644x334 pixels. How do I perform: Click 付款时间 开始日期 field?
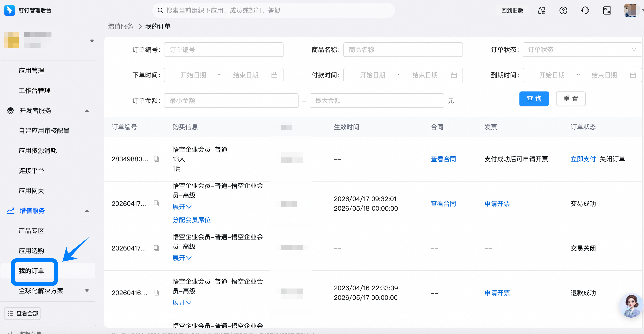pos(373,75)
